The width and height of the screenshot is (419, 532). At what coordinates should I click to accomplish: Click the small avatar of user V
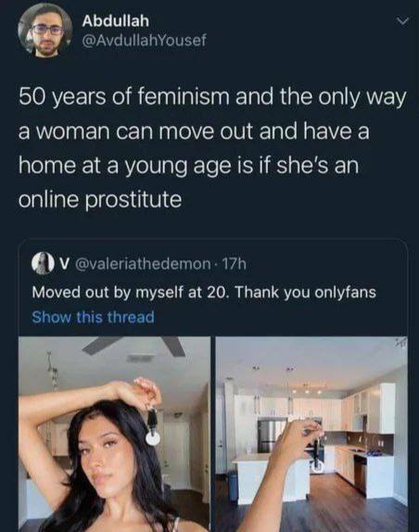point(41,263)
